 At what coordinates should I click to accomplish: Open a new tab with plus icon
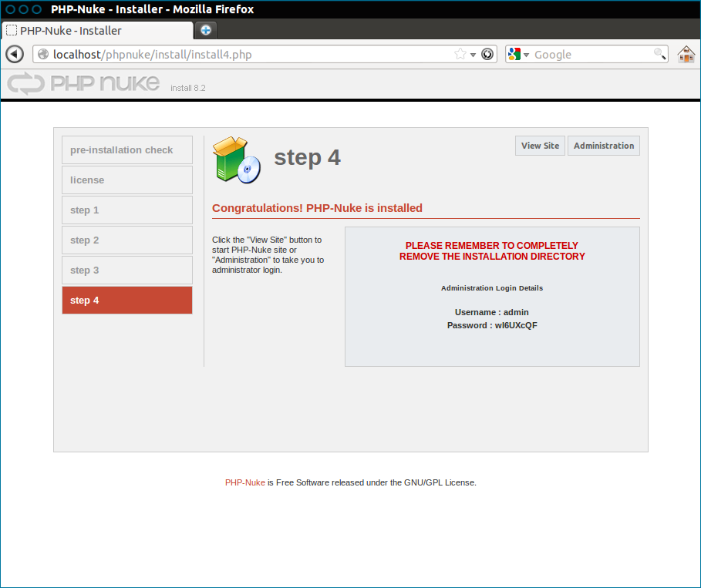pyautogui.click(x=206, y=30)
